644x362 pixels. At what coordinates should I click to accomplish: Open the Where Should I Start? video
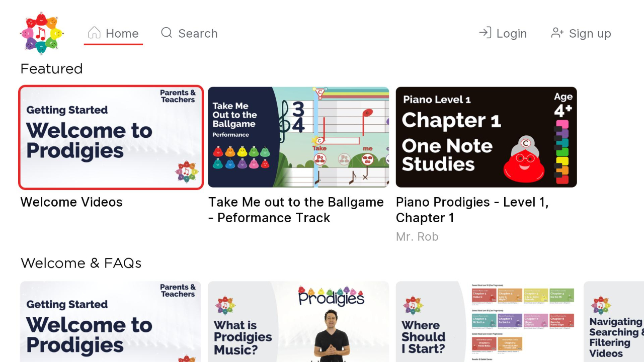coord(486,322)
